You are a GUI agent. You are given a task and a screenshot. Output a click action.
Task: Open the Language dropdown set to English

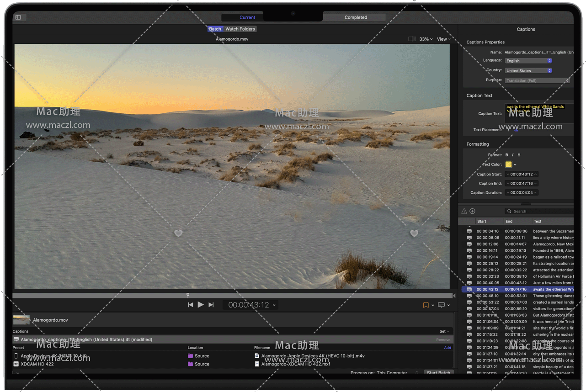528,61
